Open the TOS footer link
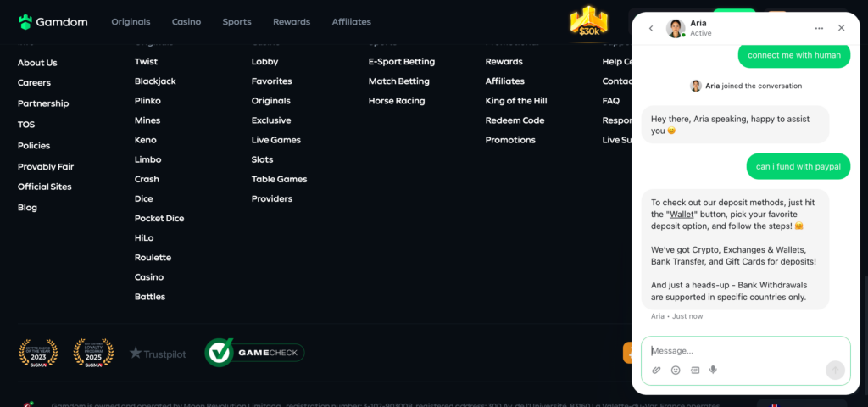This screenshot has width=868, height=407. coord(26,125)
